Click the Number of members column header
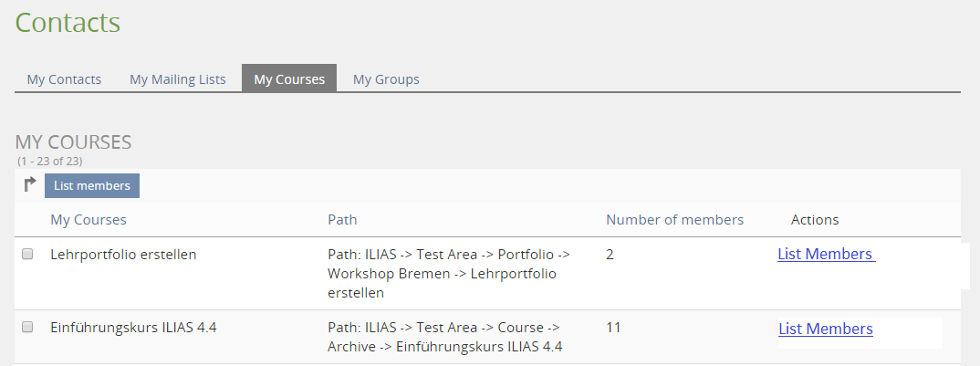The width and height of the screenshot is (980, 366). [674, 220]
